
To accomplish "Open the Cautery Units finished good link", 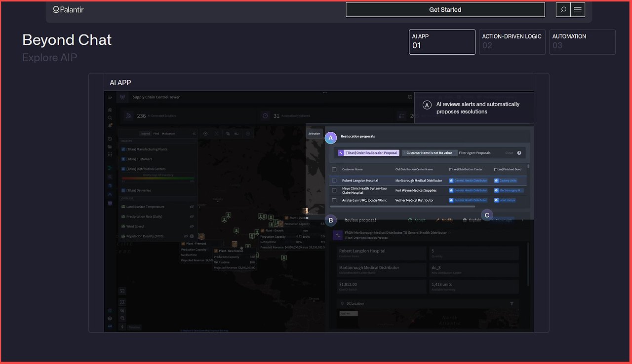I will [x=506, y=181].
